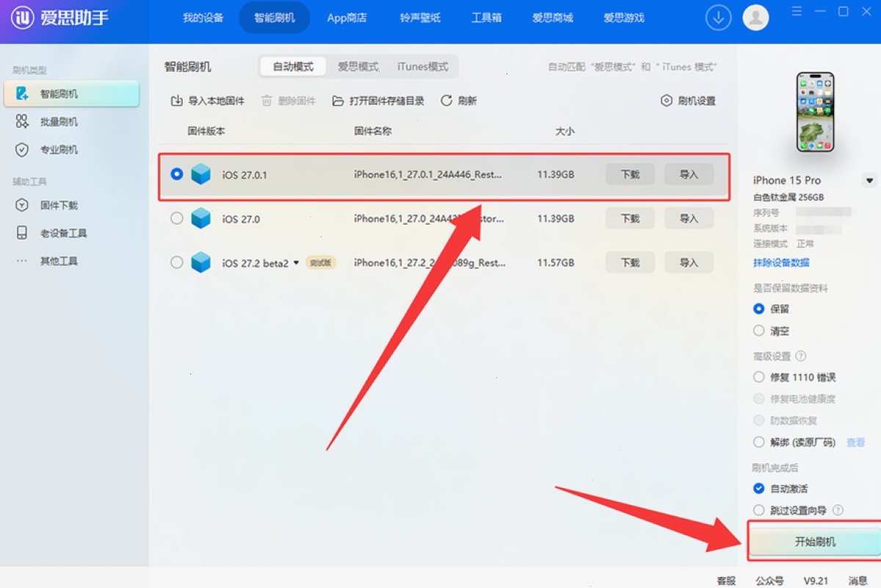
Task: Switch to 自动模式 flashing mode
Action: click(294, 66)
